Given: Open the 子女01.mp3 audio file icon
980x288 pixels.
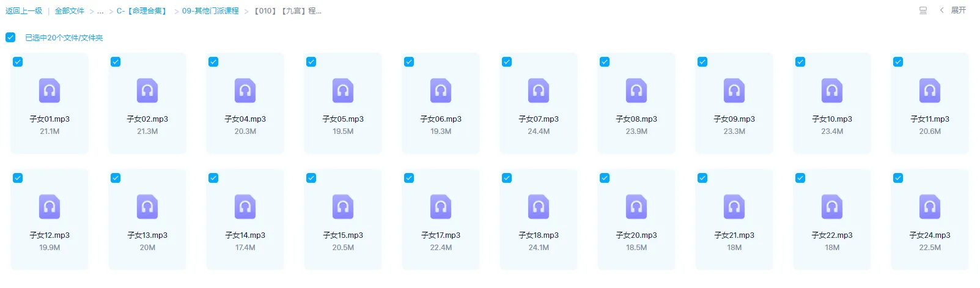Looking at the screenshot, I should click(x=50, y=90).
